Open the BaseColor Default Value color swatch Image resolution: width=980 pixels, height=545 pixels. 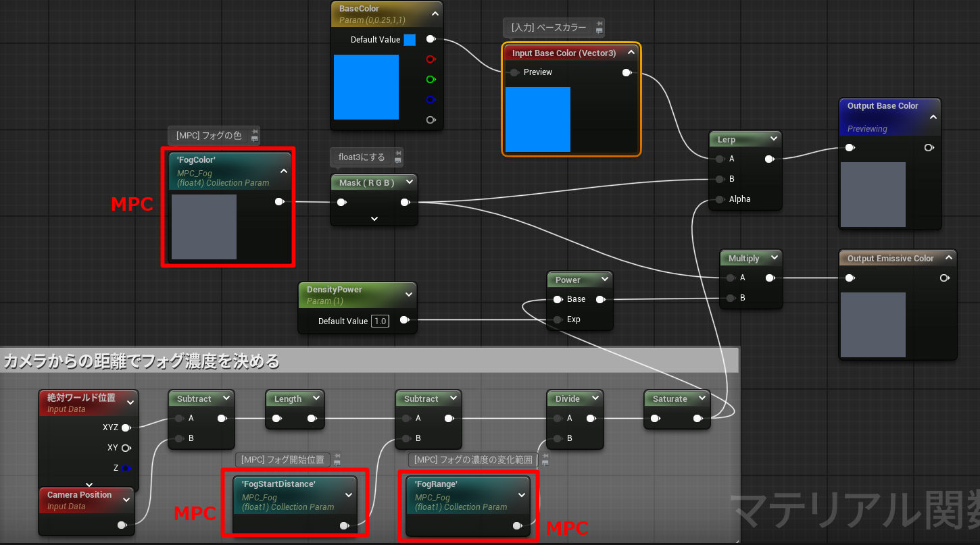click(x=410, y=40)
